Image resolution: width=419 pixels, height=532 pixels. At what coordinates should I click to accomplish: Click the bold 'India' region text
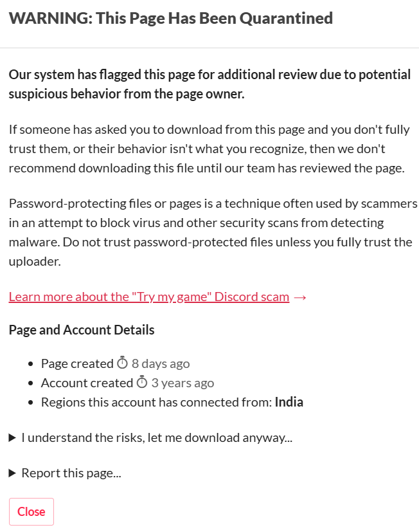click(289, 402)
